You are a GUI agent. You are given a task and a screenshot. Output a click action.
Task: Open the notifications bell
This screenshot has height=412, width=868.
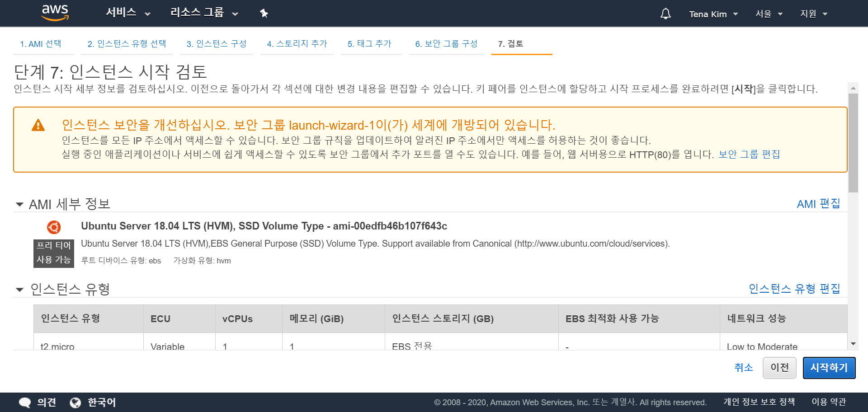tap(665, 14)
